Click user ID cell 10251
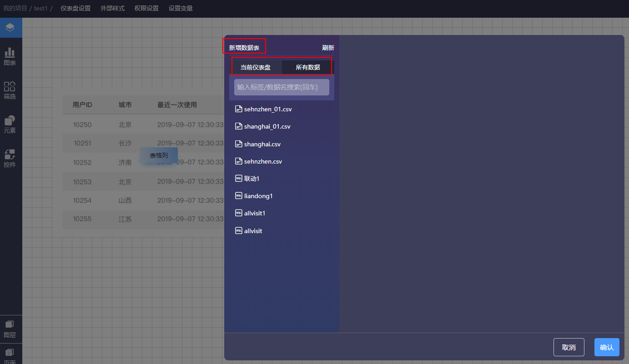629x364 pixels. coord(83,143)
